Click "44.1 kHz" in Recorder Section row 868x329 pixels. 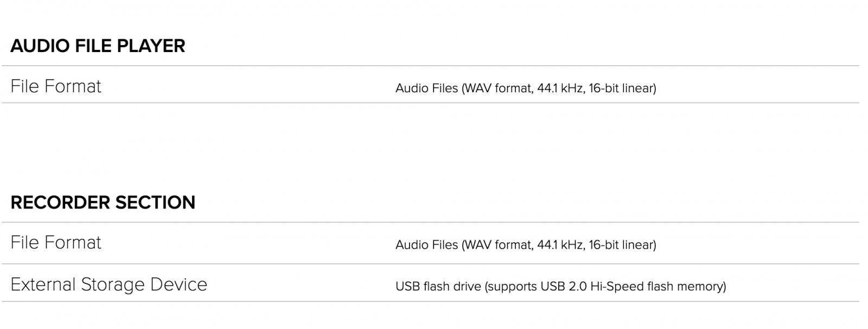(x=561, y=245)
